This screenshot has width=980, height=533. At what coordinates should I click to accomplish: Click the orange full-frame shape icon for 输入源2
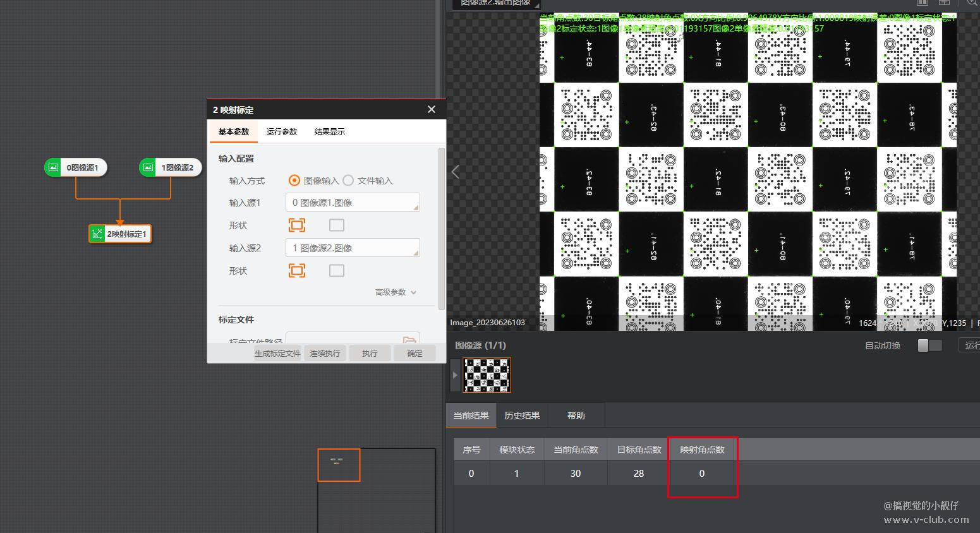point(297,271)
